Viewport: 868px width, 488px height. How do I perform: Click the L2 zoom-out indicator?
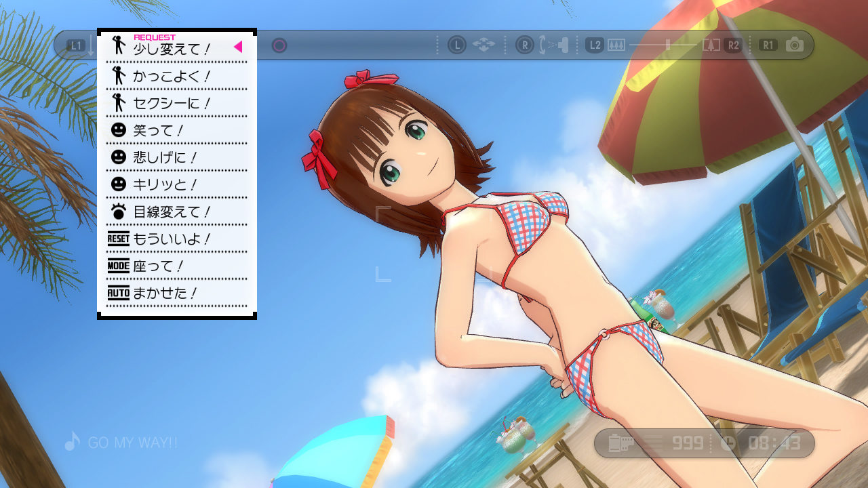click(595, 45)
